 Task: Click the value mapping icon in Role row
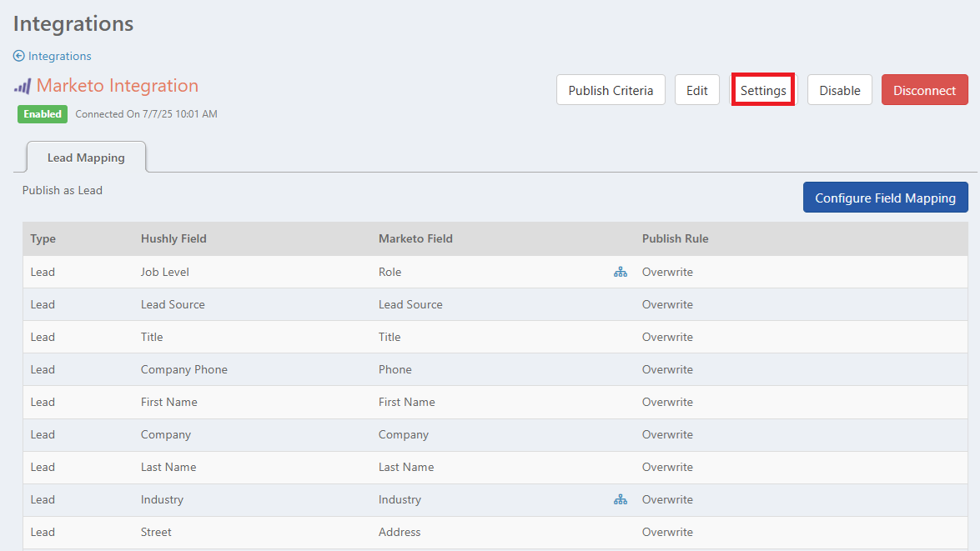tap(620, 272)
